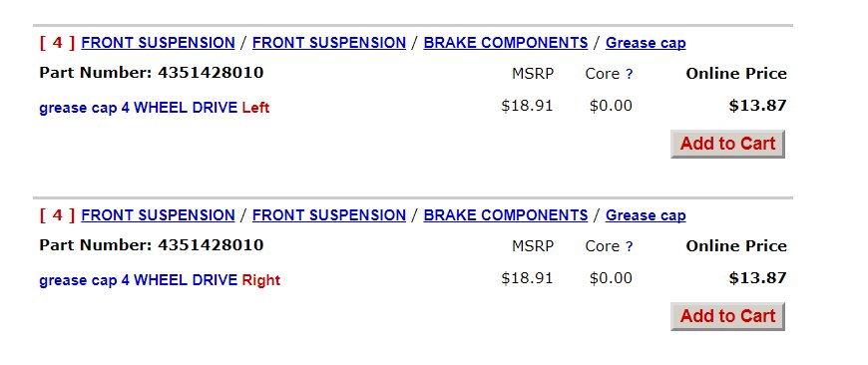Click Part Number 4351428010 in the Left listing
868x365 pixels.
[151, 73]
